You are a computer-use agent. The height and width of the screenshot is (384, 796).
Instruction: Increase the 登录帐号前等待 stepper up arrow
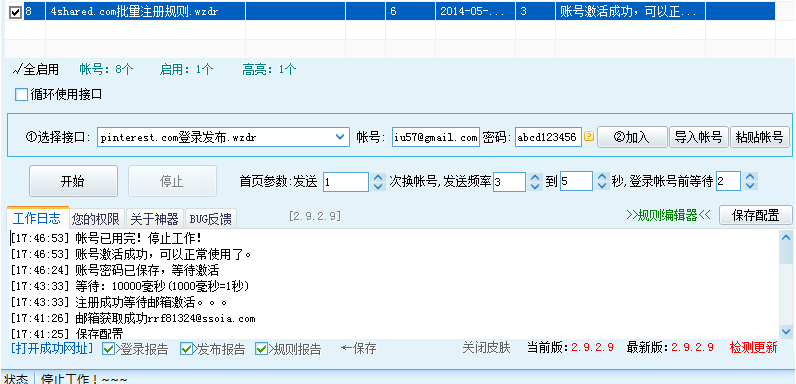coord(750,177)
